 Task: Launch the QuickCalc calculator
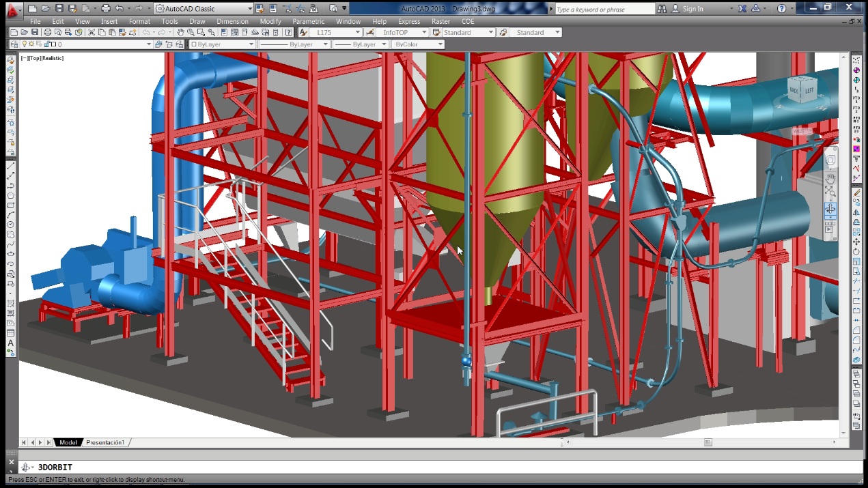click(x=275, y=32)
